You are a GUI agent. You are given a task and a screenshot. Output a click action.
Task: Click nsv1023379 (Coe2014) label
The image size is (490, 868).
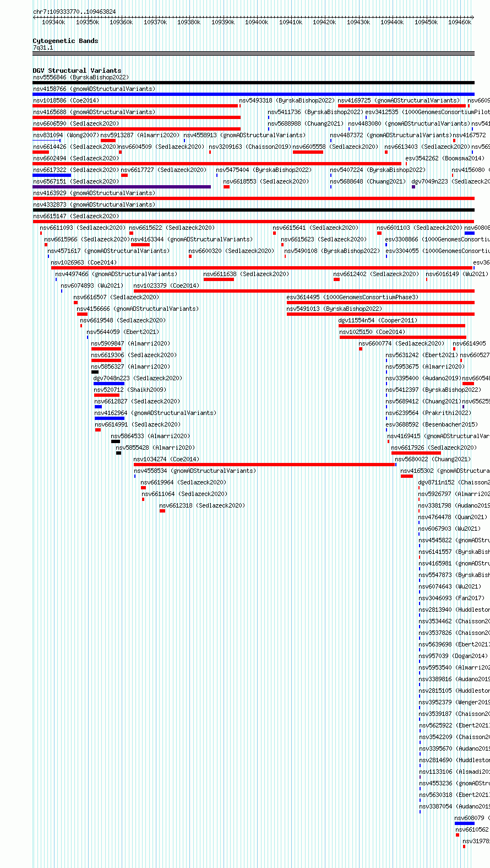click(166, 285)
